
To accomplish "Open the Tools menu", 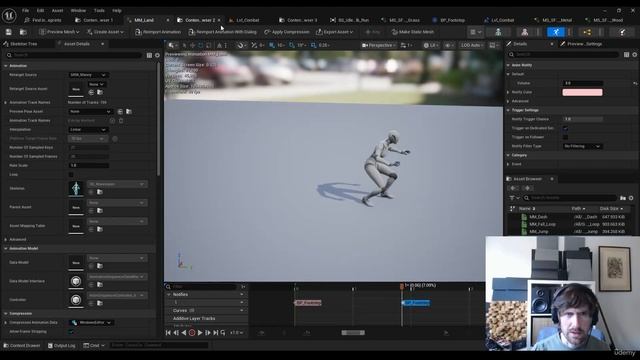I will coord(99,11).
